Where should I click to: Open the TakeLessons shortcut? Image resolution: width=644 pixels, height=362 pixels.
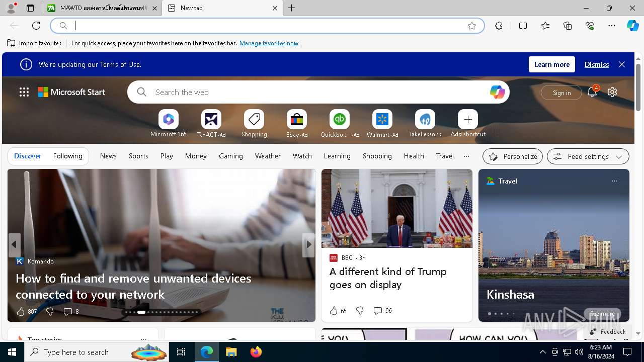point(425,124)
